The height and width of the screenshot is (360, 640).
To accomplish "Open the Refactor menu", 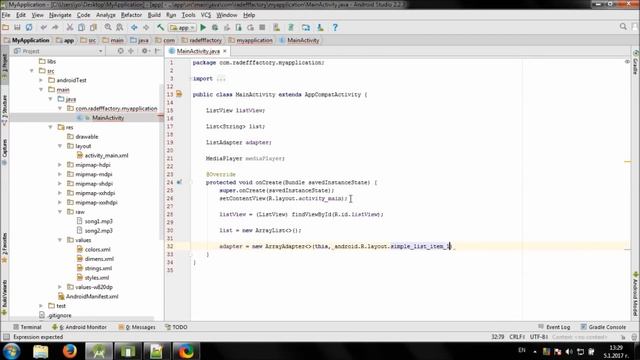I will click(131, 15).
